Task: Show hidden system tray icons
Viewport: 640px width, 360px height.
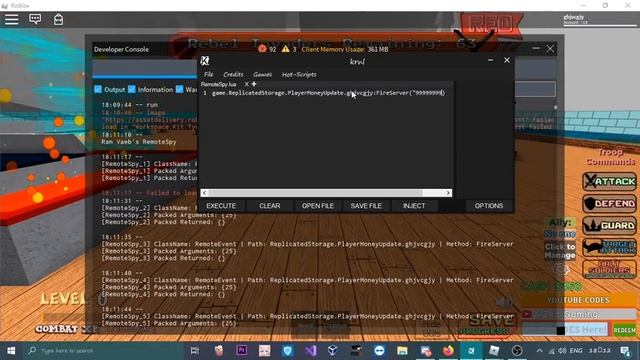Action: 540,351
